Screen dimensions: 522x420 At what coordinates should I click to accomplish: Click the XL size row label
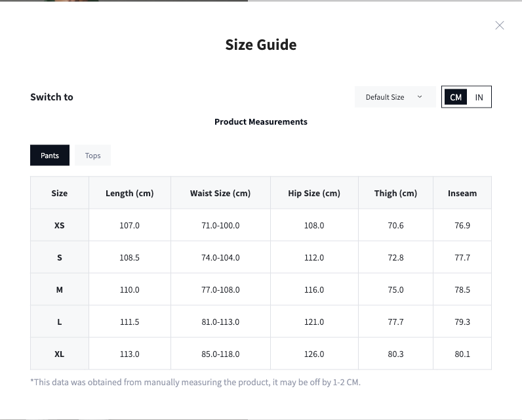pyautogui.click(x=60, y=354)
